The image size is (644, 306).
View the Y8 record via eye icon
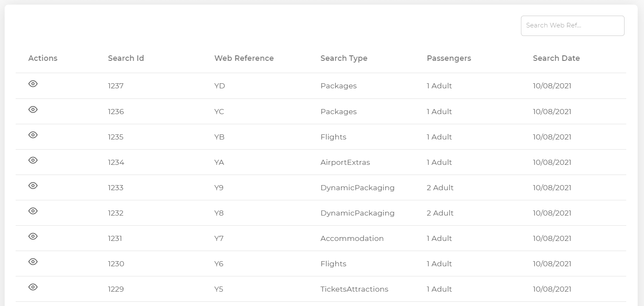click(x=33, y=211)
